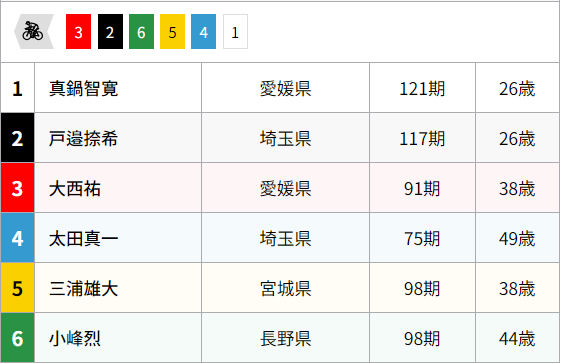Open racer 太田真一 profile
The height and width of the screenshot is (364, 564).
[x=83, y=238]
